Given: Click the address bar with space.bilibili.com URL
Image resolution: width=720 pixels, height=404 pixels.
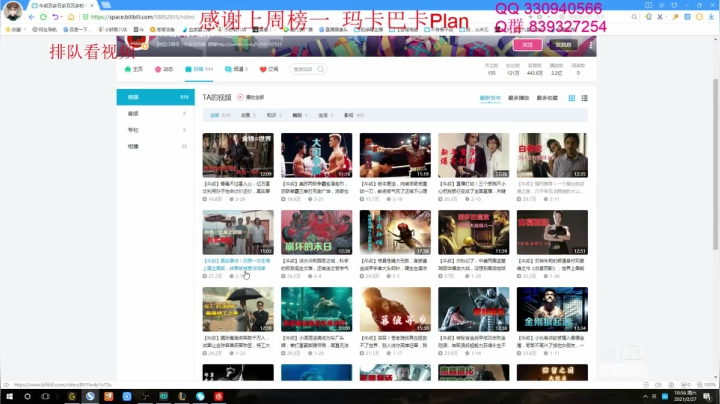Looking at the screenshot, I should [142, 17].
